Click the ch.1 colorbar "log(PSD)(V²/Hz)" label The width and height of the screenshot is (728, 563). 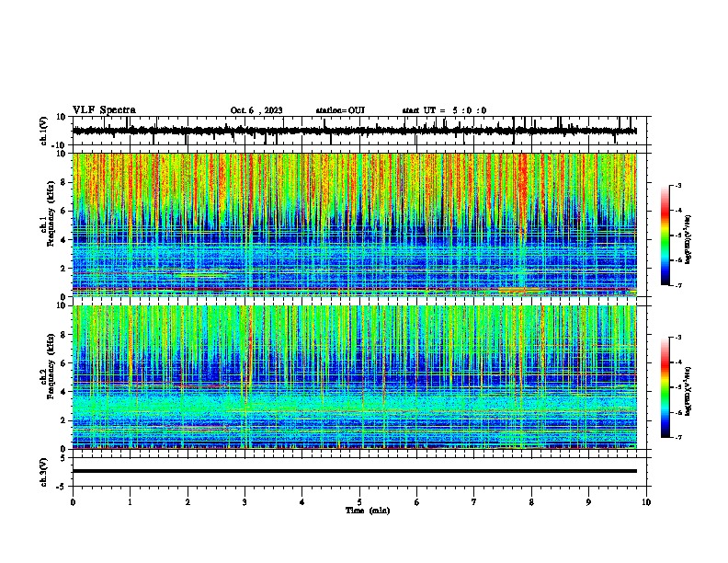(x=688, y=239)
